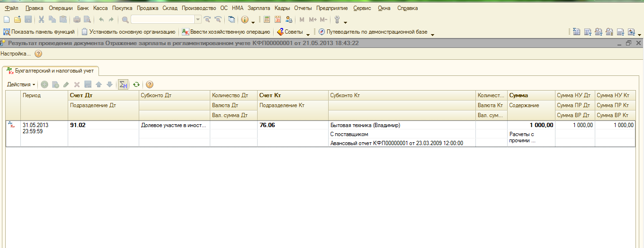The image size is (644, 248).
Task: Click the Cut scissors icon
Action: click(41, 19)
